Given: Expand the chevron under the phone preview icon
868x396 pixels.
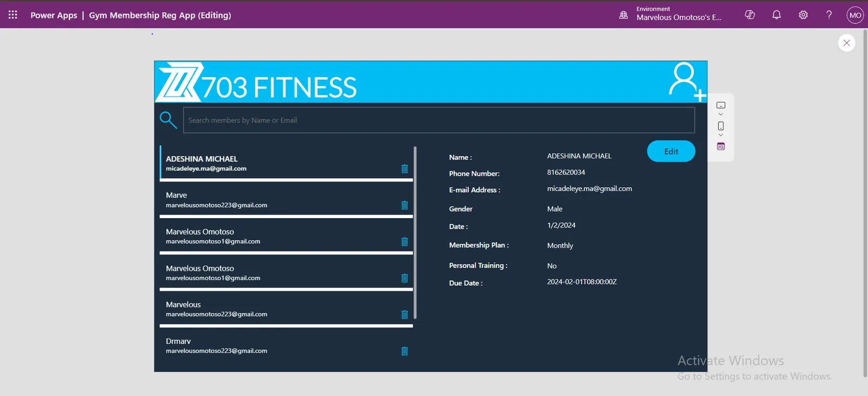Looking at the screenshot, I should (x=720, y=135).
